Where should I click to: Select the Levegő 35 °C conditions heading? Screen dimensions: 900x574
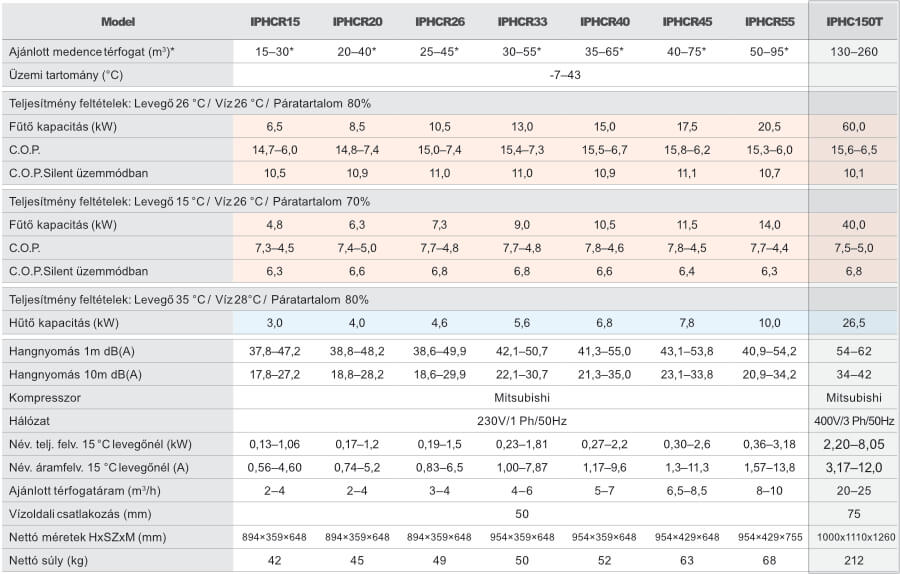coord(189,299)
